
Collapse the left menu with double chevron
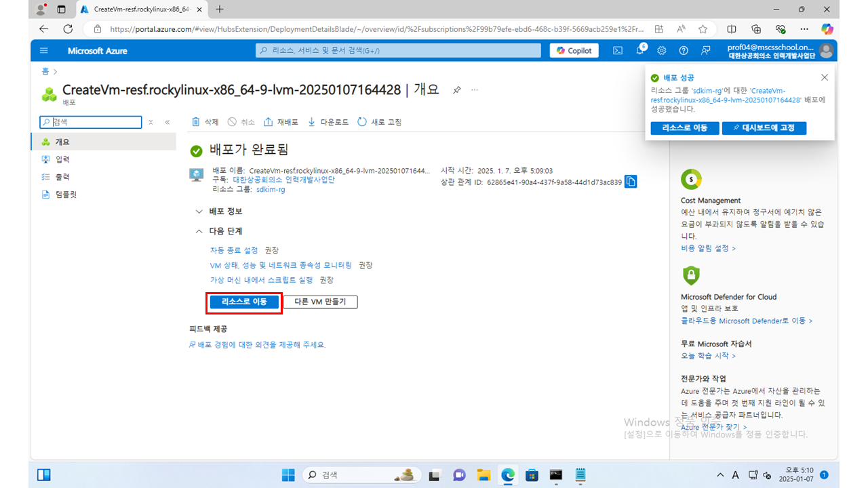(167, 122)
